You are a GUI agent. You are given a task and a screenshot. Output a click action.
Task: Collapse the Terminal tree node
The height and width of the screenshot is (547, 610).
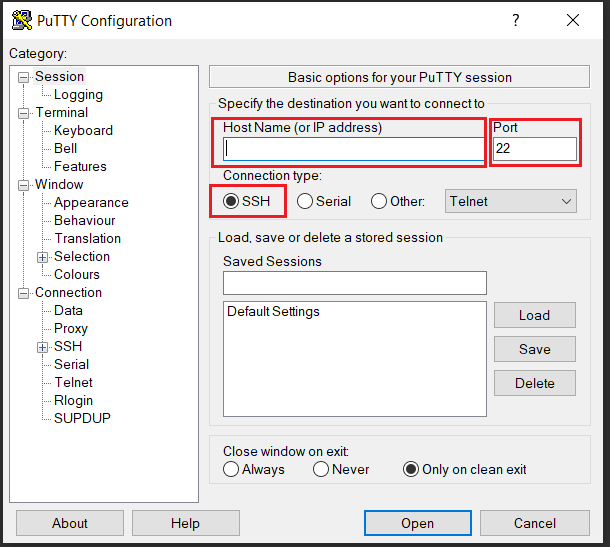click(23, 113)
